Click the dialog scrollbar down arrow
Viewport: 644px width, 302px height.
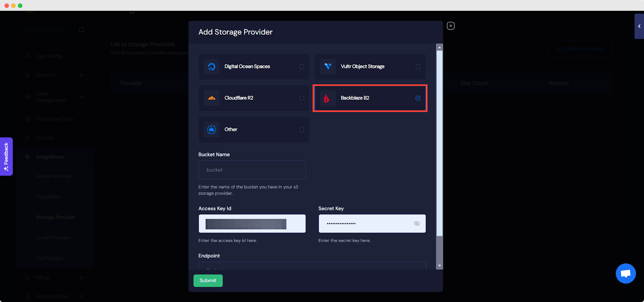[x=440, y=266]
